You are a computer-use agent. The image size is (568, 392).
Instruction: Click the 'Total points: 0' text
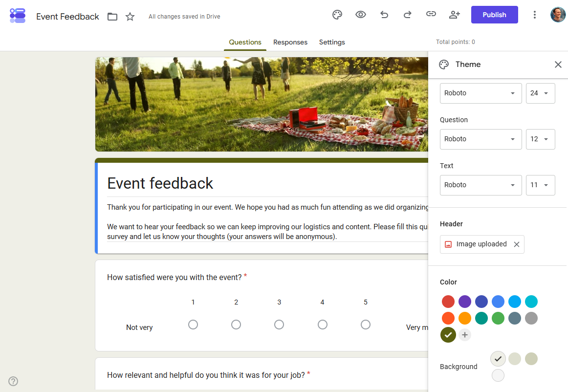point(456,42)
